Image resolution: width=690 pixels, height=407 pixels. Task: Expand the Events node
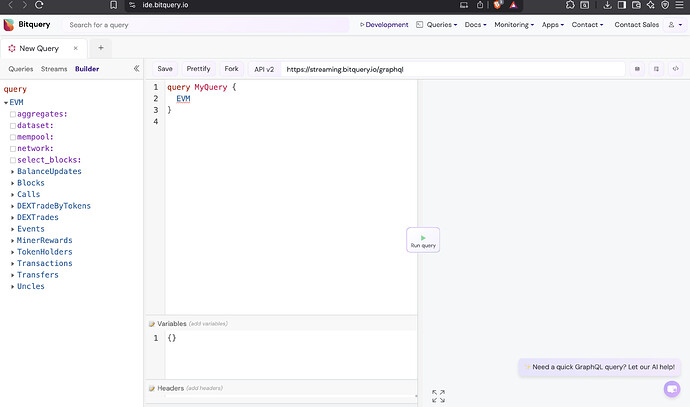click(12, 229)
